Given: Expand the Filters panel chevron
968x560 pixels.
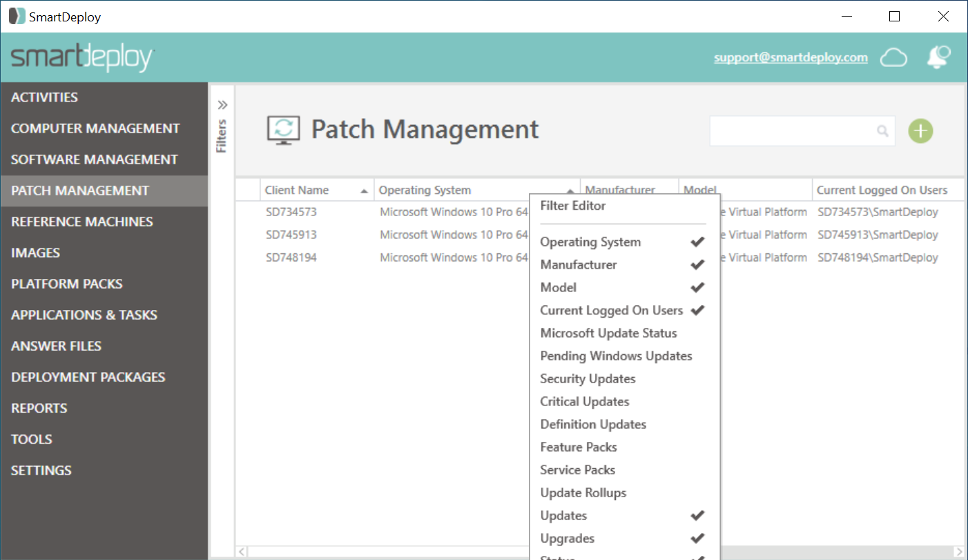Looking at the screenshot, I should tap(222, 105).
